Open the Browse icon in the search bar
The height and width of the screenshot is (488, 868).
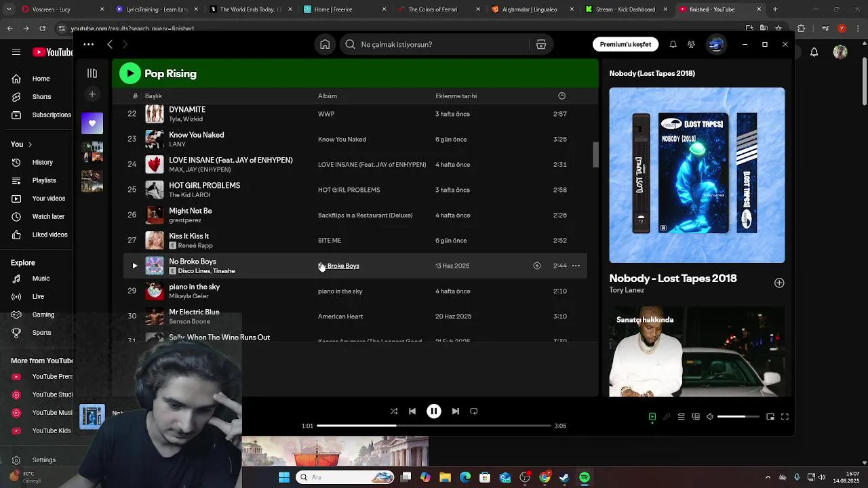point(540,44)
